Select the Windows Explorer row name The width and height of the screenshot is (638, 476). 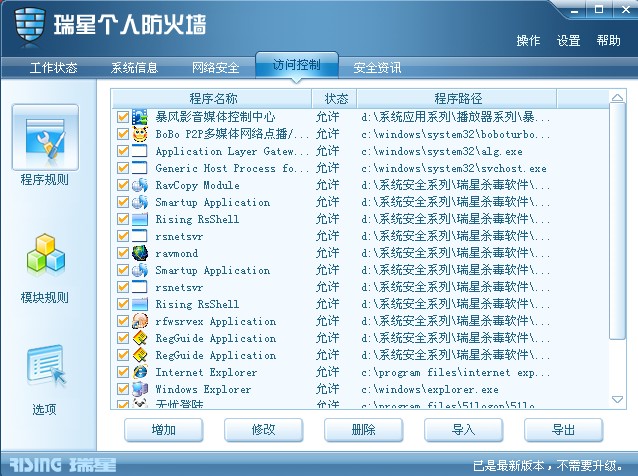coord(203,389)
